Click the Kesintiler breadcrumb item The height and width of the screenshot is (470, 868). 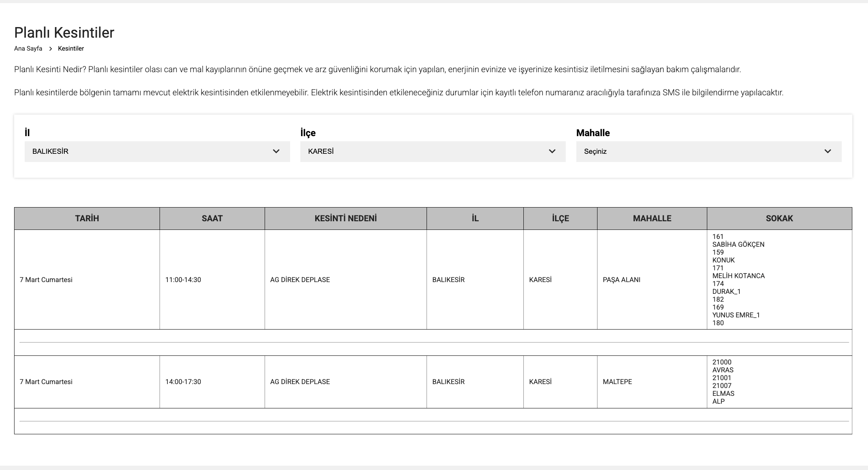71,49
